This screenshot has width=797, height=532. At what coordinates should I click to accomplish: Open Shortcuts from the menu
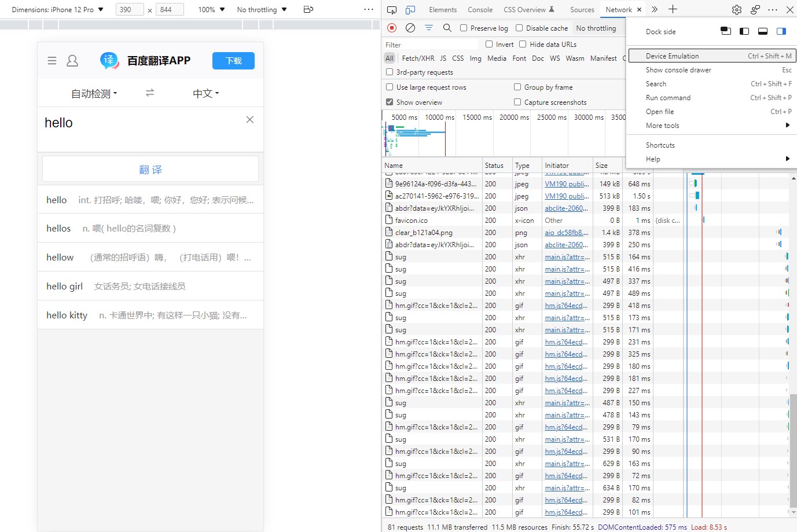(711, 145)
